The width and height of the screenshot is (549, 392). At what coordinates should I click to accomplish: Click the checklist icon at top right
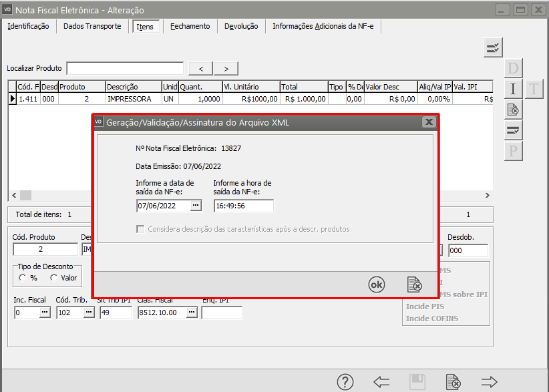pyautogui.click(x=493, y=47)
